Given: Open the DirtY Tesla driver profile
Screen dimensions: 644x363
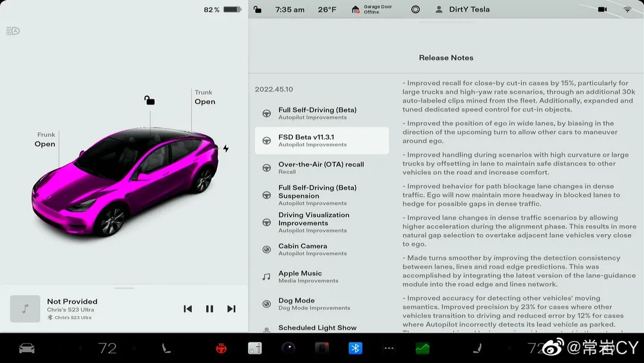Looking at the screenshot, I should tap(462, 10).
